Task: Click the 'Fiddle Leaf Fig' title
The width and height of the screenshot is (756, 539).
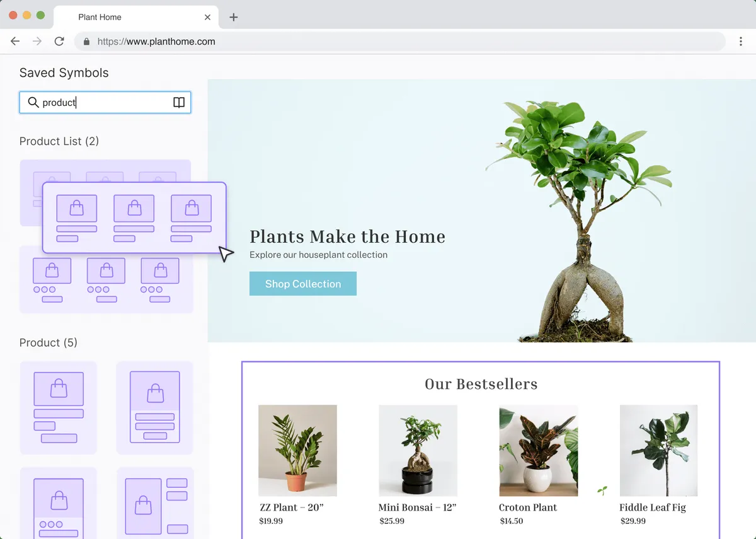Action: pyautogui.click(x=653, y=507)
